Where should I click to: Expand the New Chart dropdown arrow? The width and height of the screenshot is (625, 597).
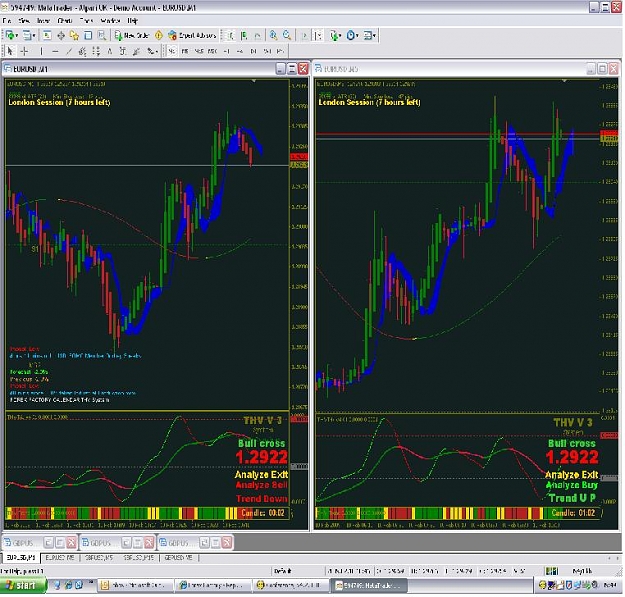point(17,36)
